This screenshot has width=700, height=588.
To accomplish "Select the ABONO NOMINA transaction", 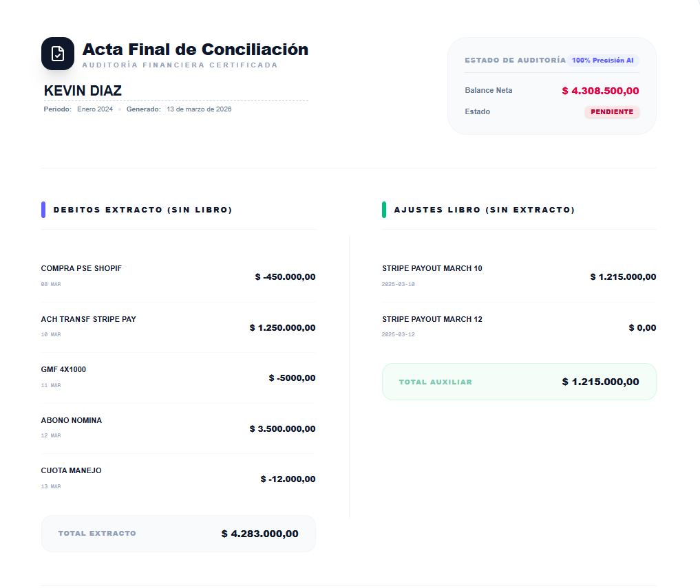I will (178, 428).
